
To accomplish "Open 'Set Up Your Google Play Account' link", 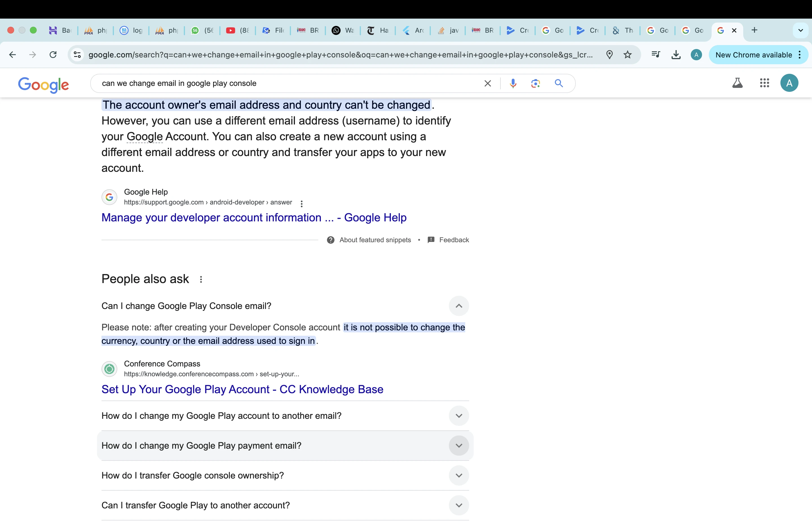I will [242, 389].
